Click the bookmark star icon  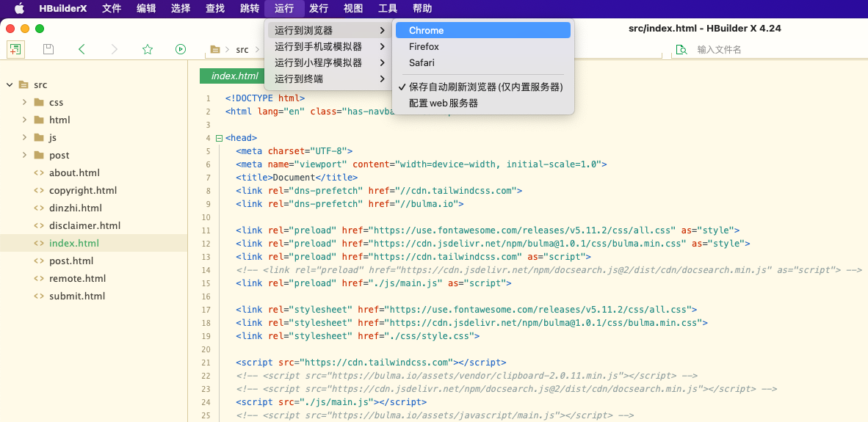[x=147, y=49]
